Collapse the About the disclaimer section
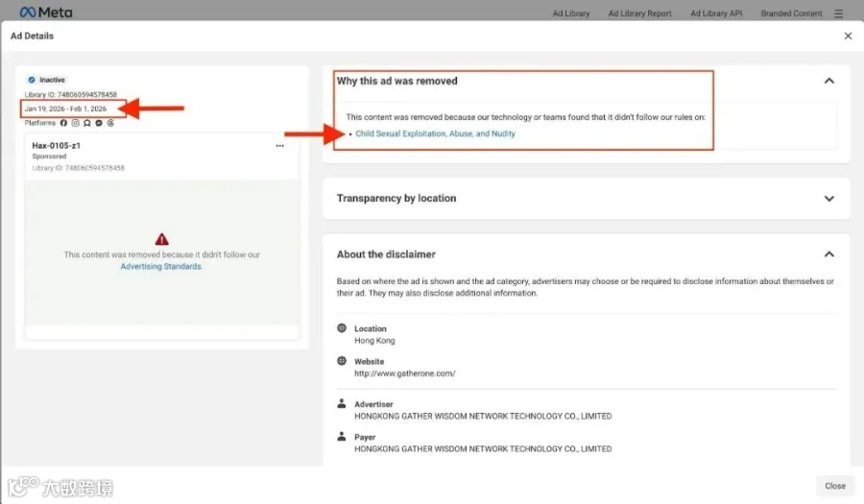 828,254
